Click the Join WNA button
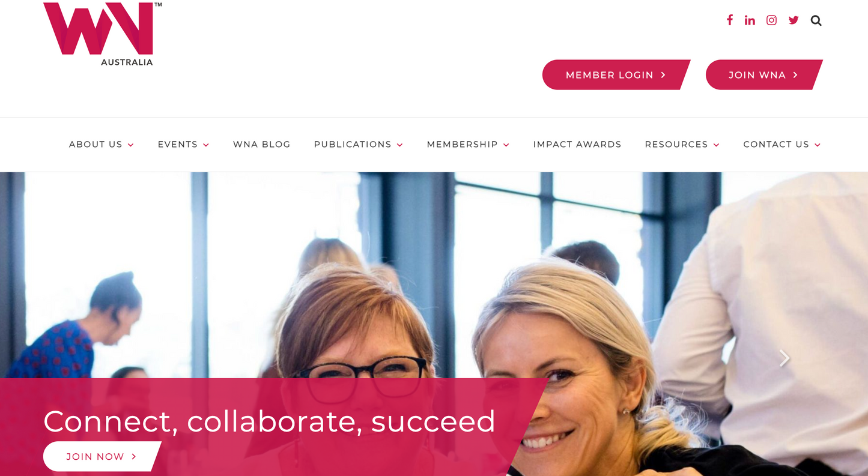Image resolution: width=868 pixels, height=476 pixels. [763, 75]
